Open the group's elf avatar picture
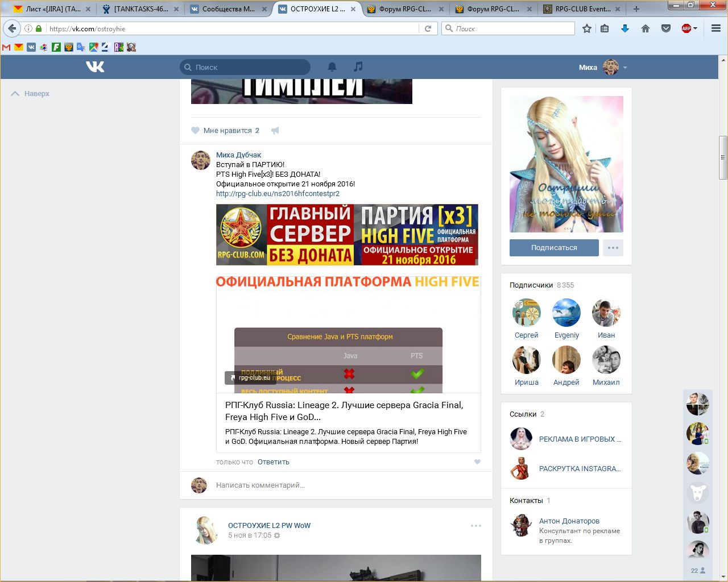This screenshot has height=582, width=728. click(566, 164)
